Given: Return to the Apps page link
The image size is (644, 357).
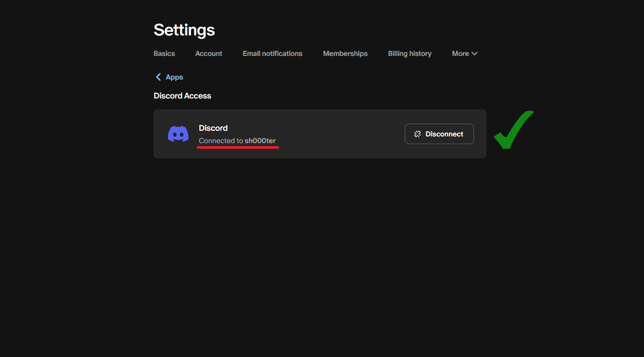Looking at the screenshot, I should tap(174, 77).
